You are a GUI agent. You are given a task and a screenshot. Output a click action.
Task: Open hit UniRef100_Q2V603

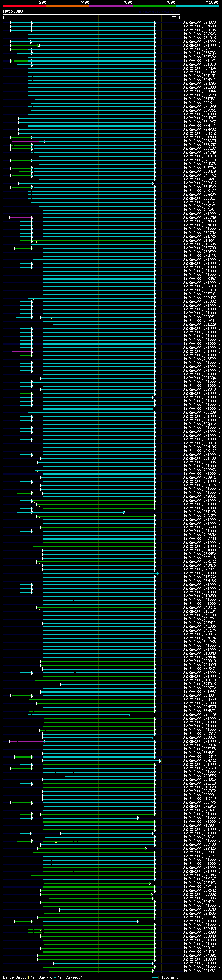pyautogui.click(x=199, y=34)
